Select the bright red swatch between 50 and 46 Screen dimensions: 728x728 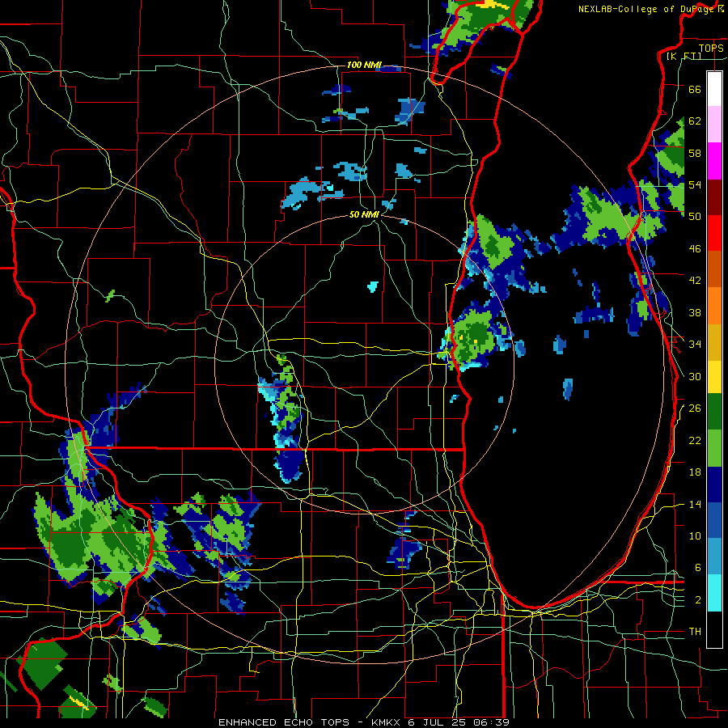714,234
